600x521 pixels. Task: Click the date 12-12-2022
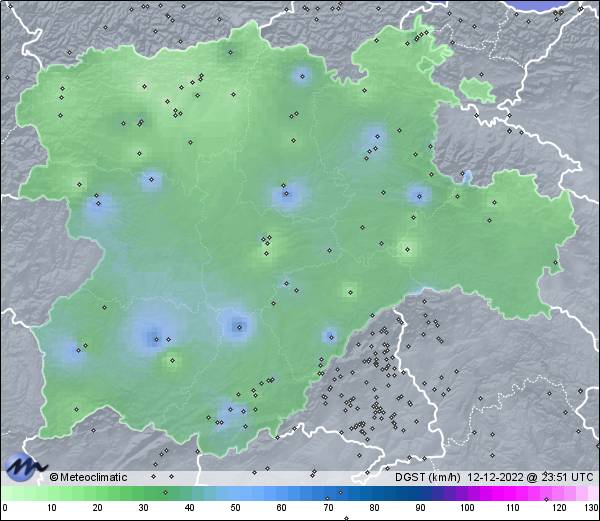(495, 477)
